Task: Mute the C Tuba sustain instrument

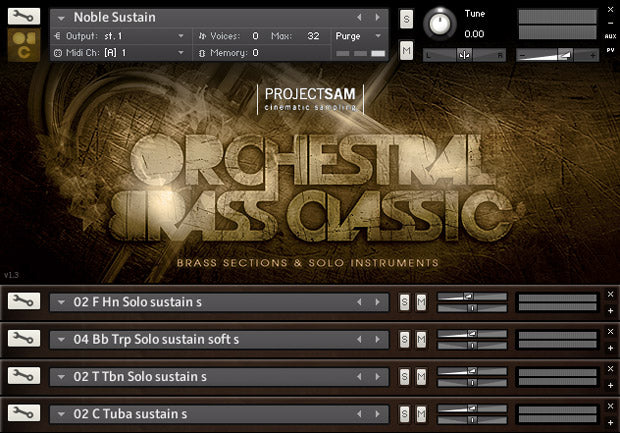Action: click(422, 414)
